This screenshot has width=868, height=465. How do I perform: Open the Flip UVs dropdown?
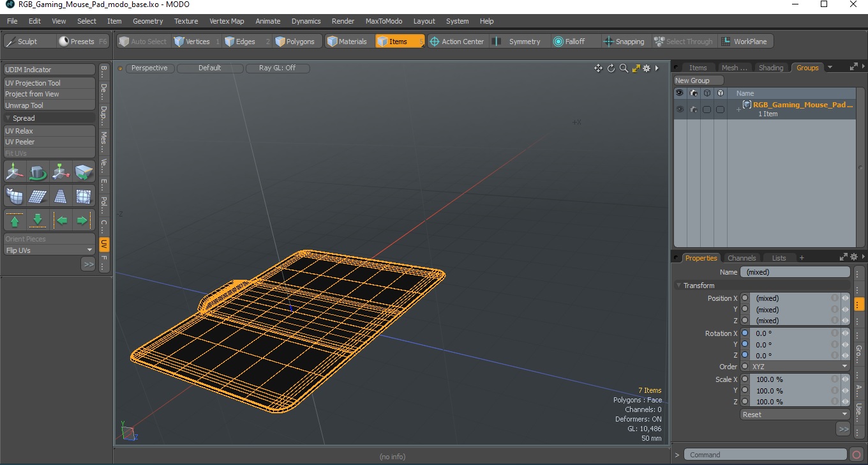tap(49, 250)
